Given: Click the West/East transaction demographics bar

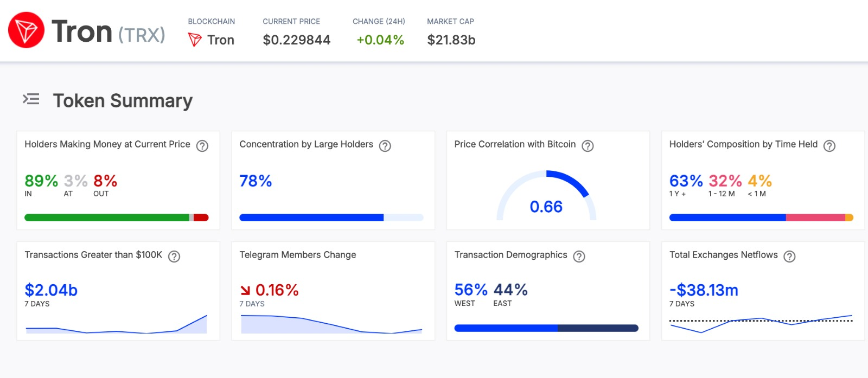Looking at the screenshot, I should point(546,328).
